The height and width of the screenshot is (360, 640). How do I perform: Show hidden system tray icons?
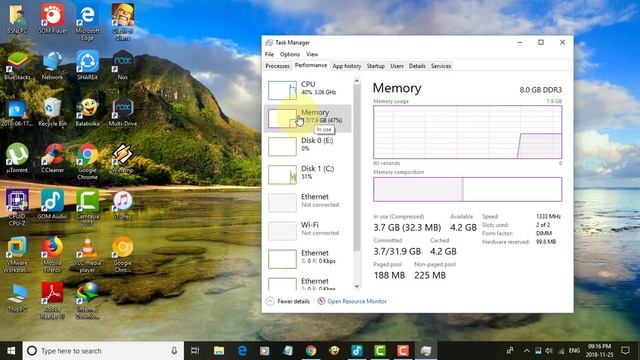tap(527, 351)
